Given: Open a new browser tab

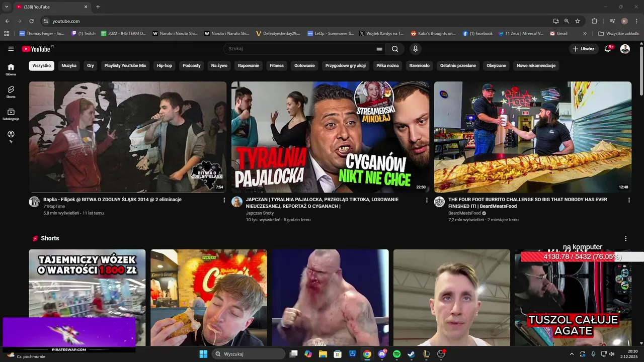Looking at the screenshot, I should (98, 7).
